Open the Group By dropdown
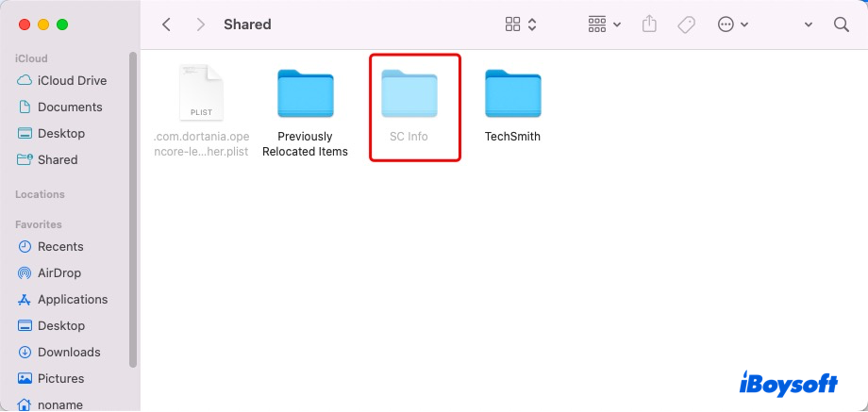The width and height of the screenshot is (868, 412). [x=604, y=25]
